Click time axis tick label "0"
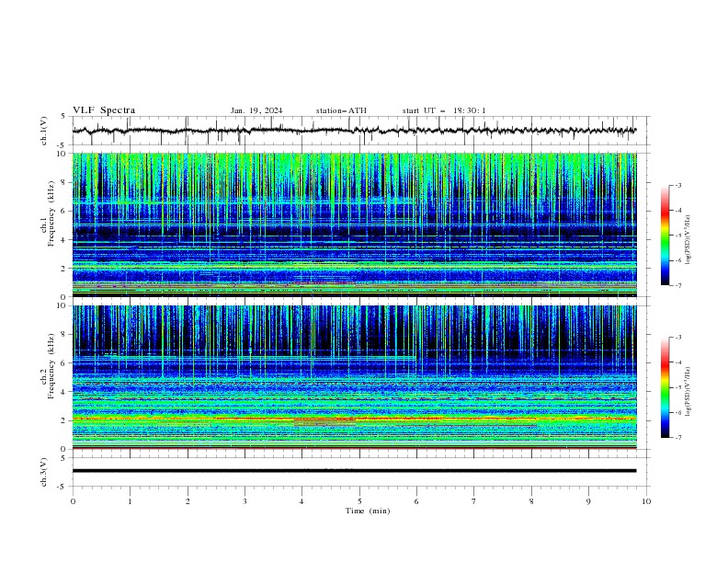The width and height of the screenshot is (728, 563). [x=73, y=501]
